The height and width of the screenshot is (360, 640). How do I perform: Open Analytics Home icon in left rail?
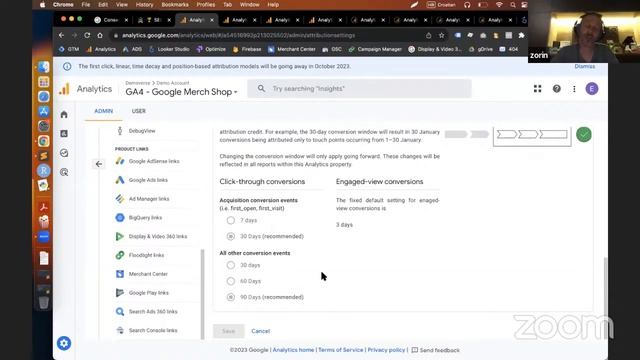[64, 115]
